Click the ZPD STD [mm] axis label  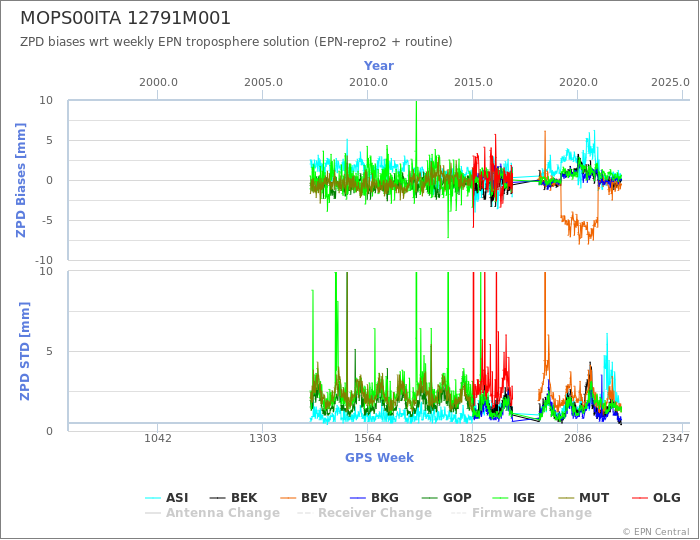(24, 351)
